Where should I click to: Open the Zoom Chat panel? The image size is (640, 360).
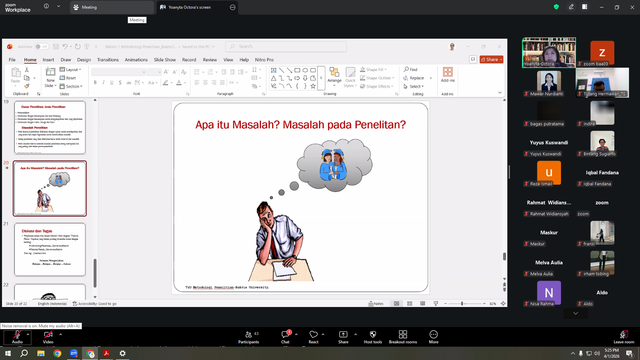coord(285,337)
